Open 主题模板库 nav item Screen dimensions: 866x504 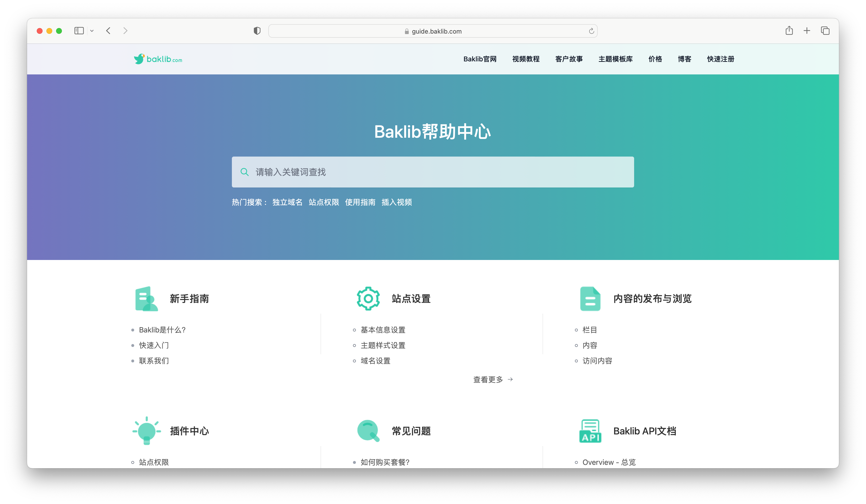pos(616,59)
